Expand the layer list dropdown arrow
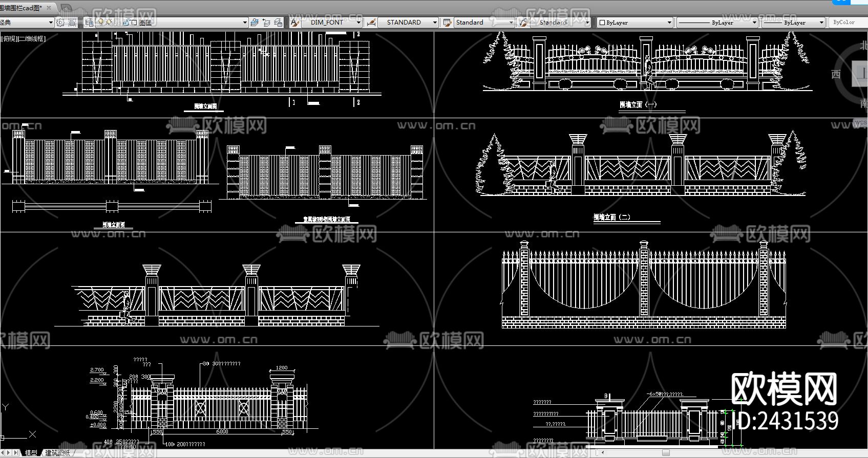 [245, 23]
